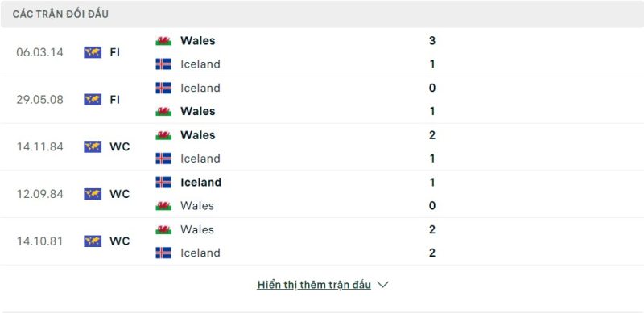This screenshot has width=644, height=313.
Task: Click Wales score 3 in the 06.03.14 match
Action: 432,41
